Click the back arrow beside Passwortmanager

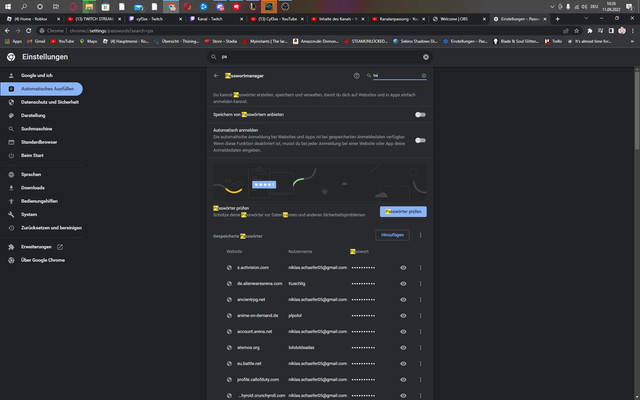[x=216, y=76]
